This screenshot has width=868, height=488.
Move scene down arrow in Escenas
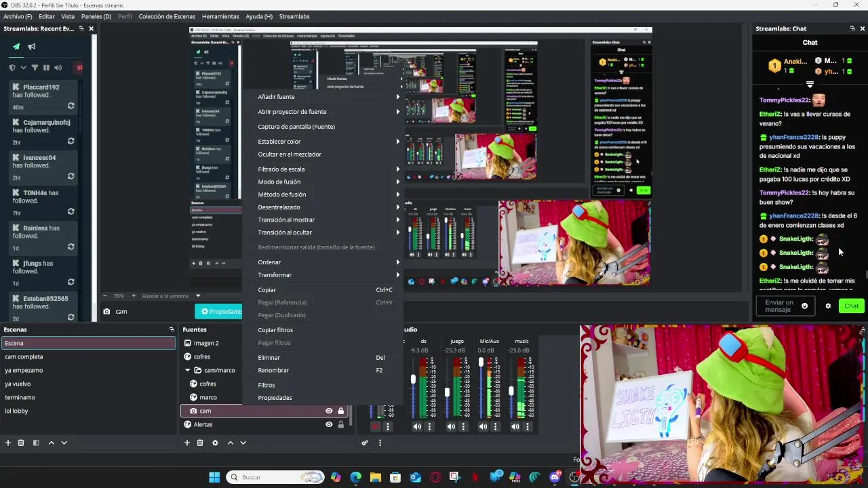[64, 443]
